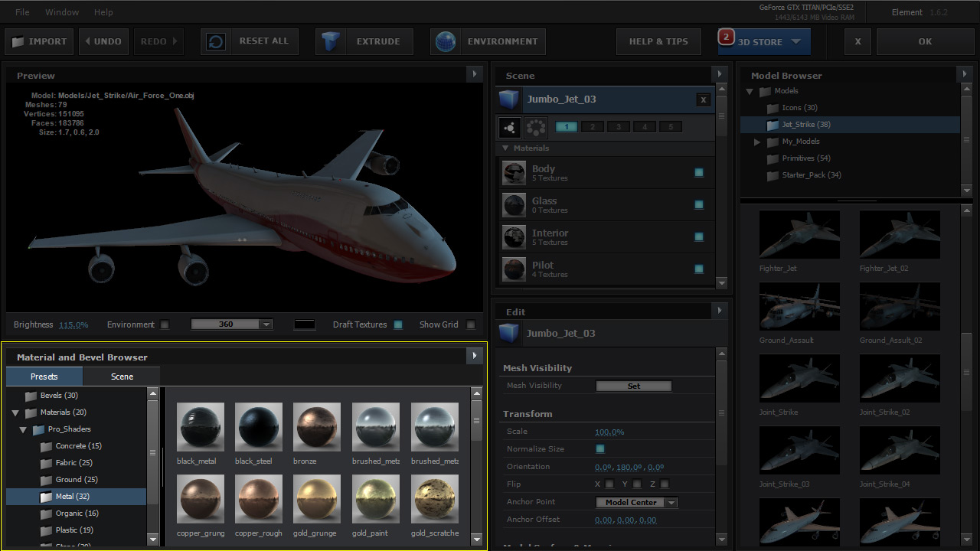The width and height of the screenshot is (980, 551).
Task: Click the Jumbo_Jet_03 cube icon in Scene
Action: (509, 99)
